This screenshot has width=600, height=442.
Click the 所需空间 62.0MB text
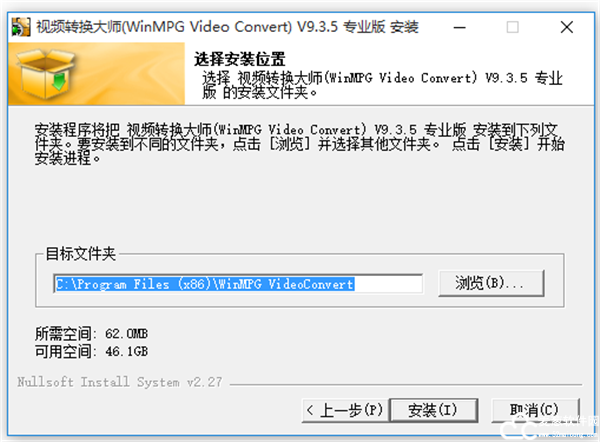tap(91, 334)
